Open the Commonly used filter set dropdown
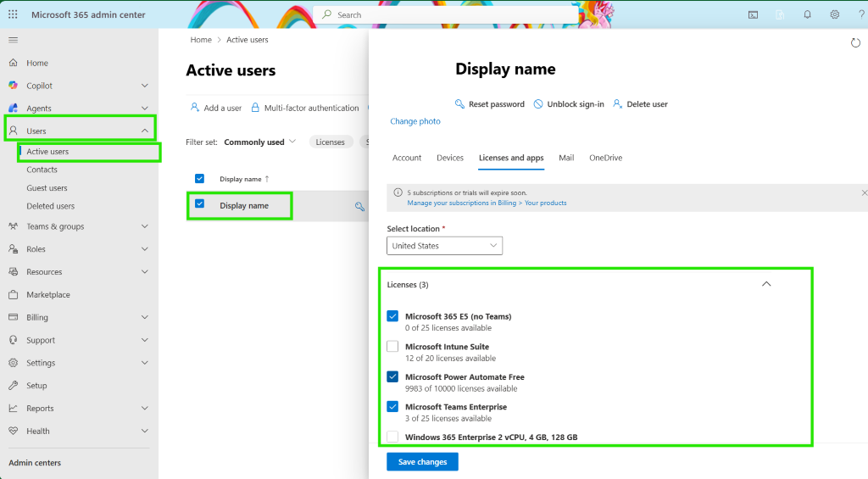 pos(259,142)
